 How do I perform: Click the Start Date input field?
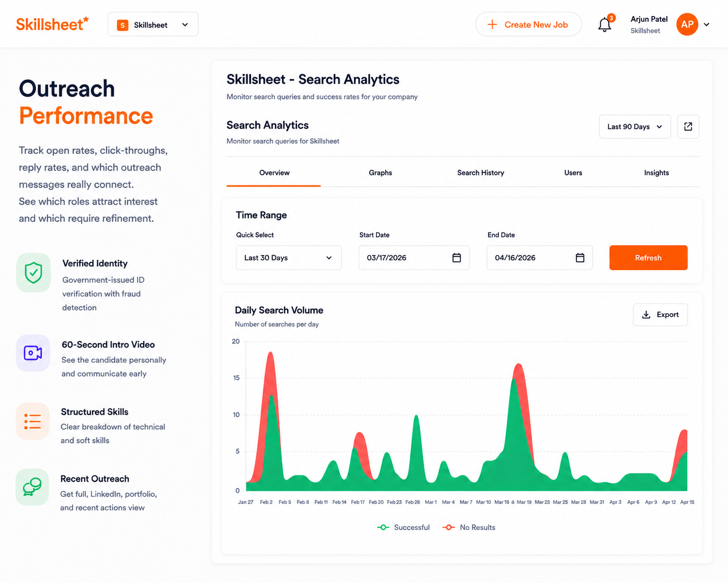pyautogui.click(x=414, y=258)
